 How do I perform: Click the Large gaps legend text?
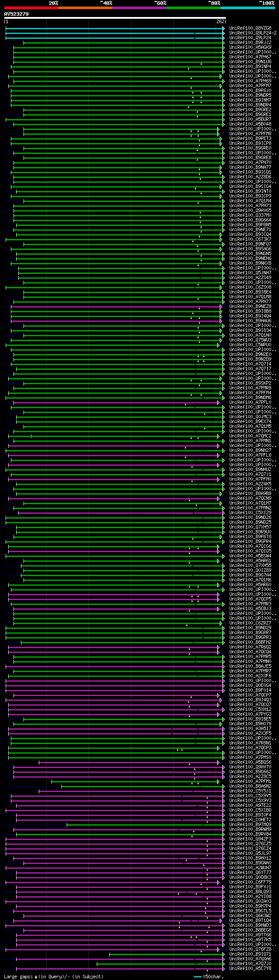pyautogui.click(x=54, y=977)
